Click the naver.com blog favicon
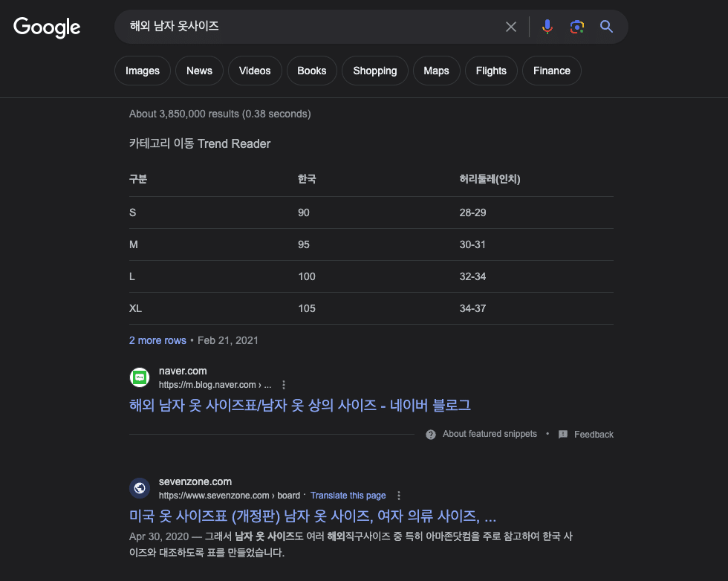This screenshot has height=581, width=728. (x=140, y=377)
